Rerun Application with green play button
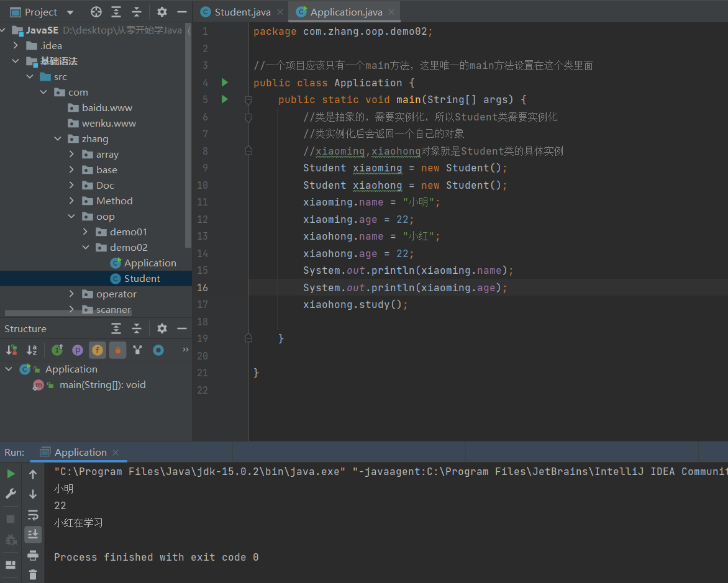The height and width of the screenshot is (583, 728). pos(11,474)
